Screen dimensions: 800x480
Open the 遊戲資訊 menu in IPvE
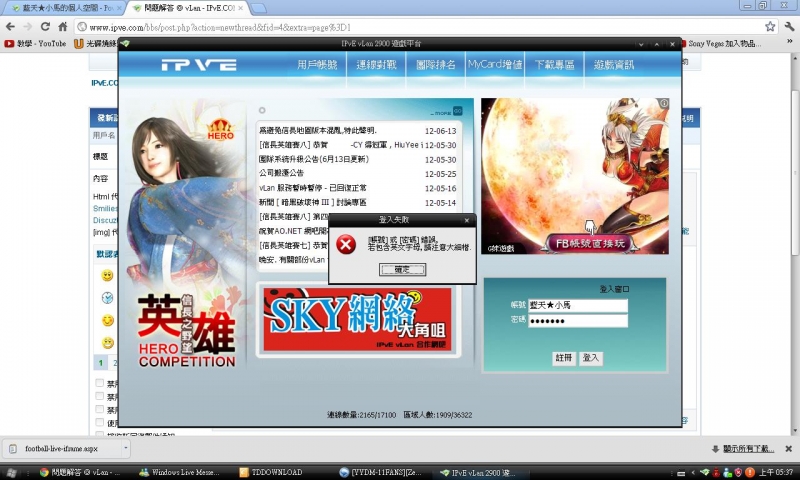(x=613, y=65)
